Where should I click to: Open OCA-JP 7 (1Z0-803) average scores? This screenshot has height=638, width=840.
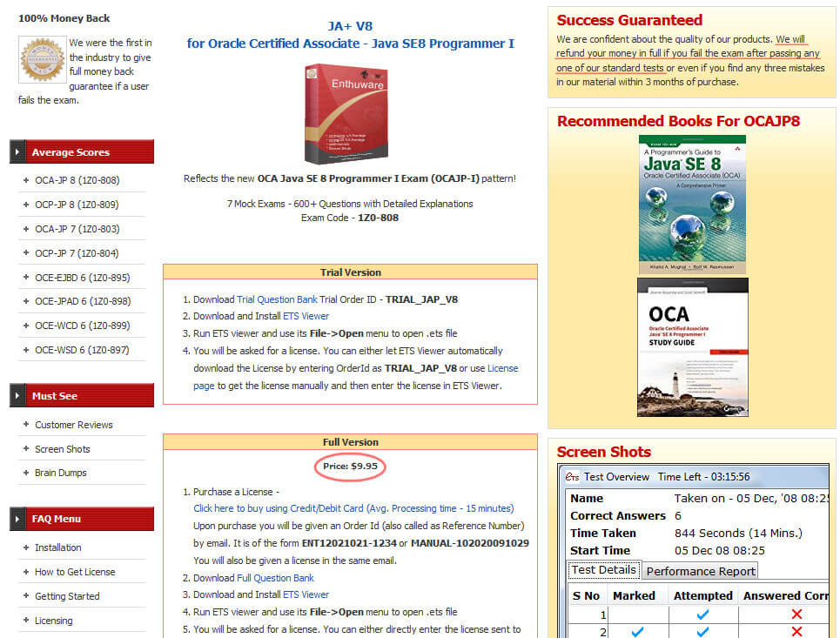77,229
